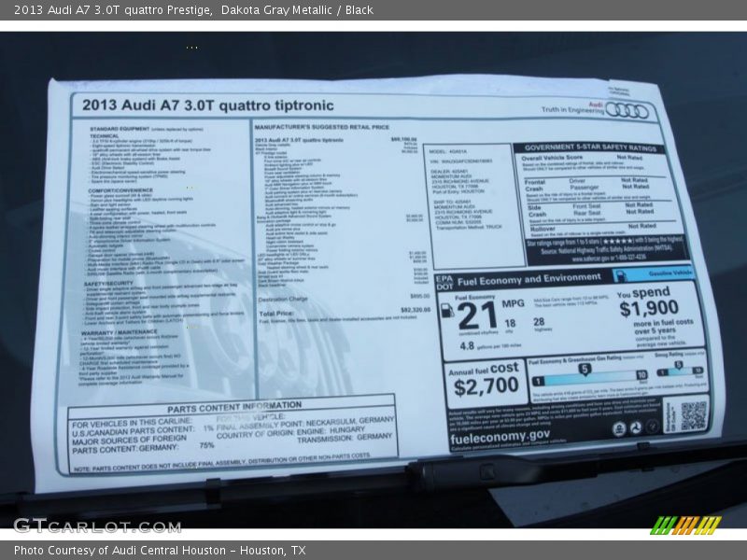Screen dimensions: 747x560
Task: Click '4.8 gallons per 100 miles'
Action: coord(491,346)
